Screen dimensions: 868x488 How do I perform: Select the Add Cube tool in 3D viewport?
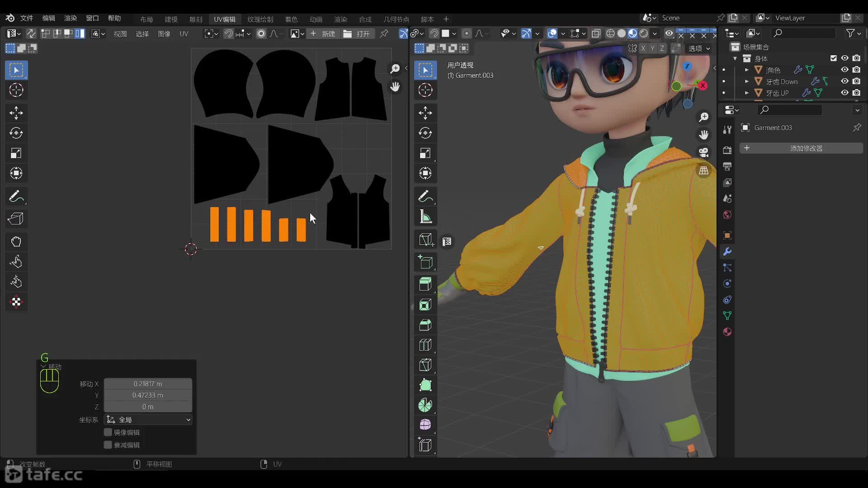425,262
